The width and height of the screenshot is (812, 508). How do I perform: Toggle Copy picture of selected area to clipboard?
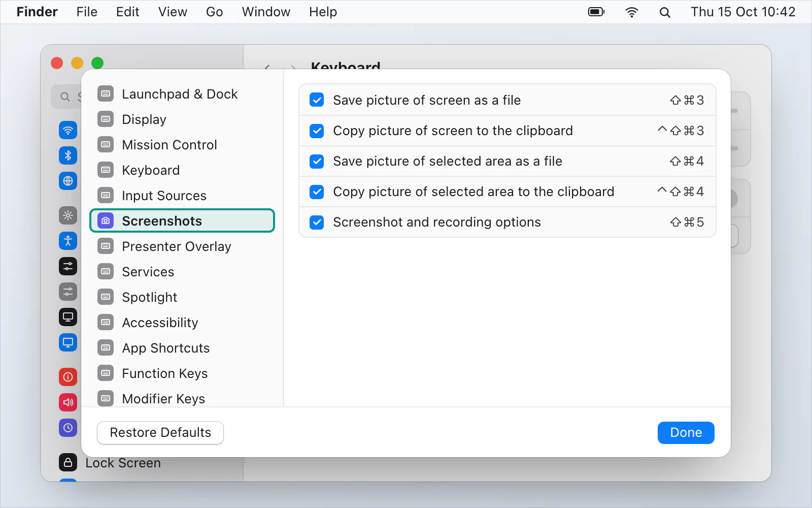(317, 192)
